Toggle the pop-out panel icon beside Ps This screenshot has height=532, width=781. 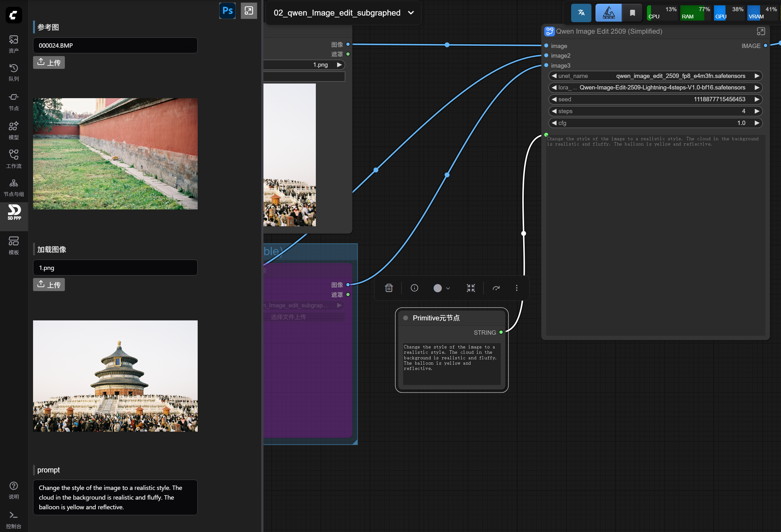pyautogui.click(x=249, y=11)
